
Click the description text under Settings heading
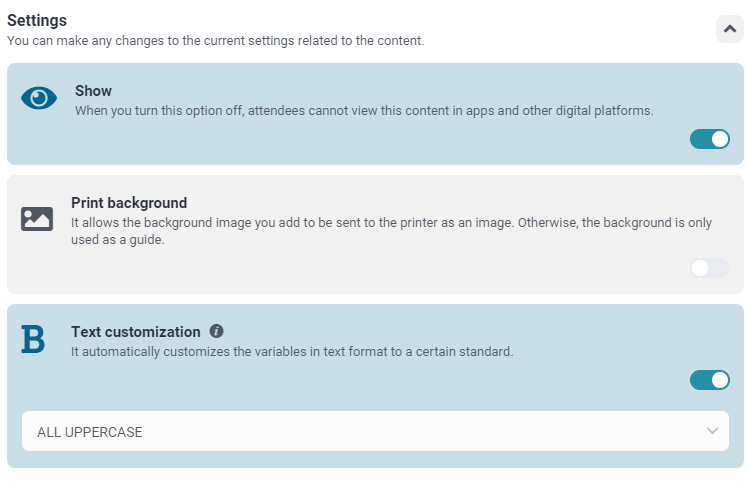(215, 41)
